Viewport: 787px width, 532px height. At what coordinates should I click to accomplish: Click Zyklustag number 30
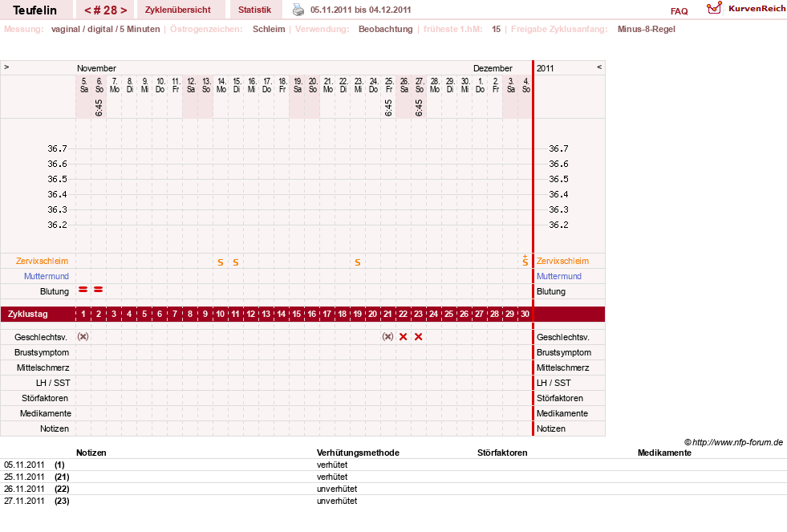tap(525, 315)
